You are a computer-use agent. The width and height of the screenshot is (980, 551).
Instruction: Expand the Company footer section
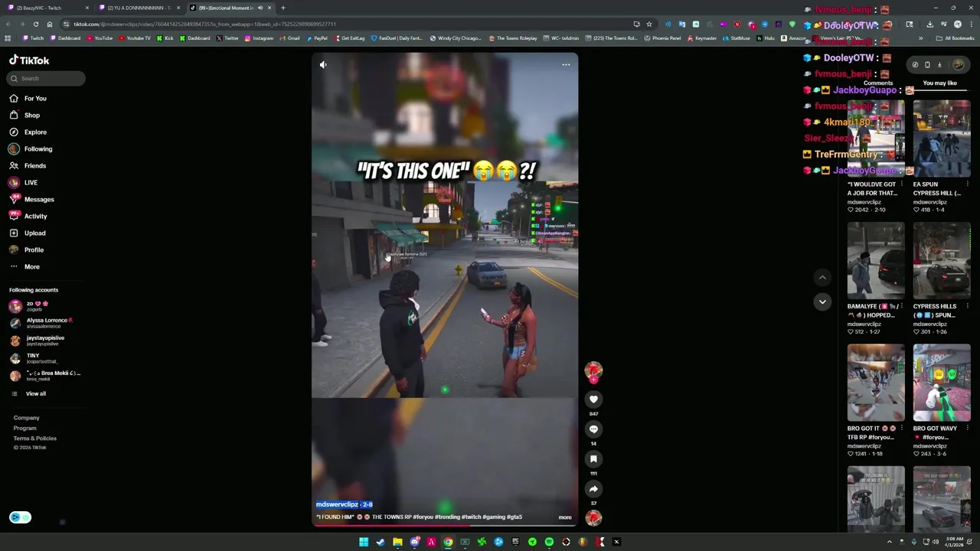coord(26,418)
